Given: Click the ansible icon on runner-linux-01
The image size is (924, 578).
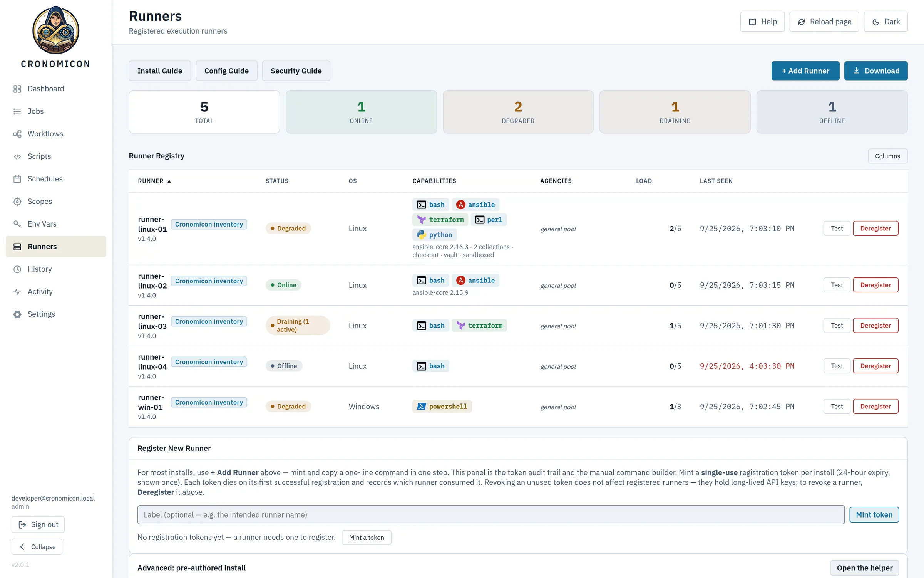Looking at the screenshot, I should [x=461, y=205].
